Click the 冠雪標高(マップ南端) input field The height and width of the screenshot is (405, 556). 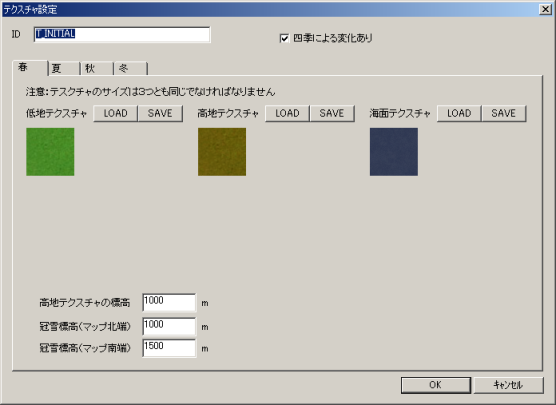[x=169, y=348]
